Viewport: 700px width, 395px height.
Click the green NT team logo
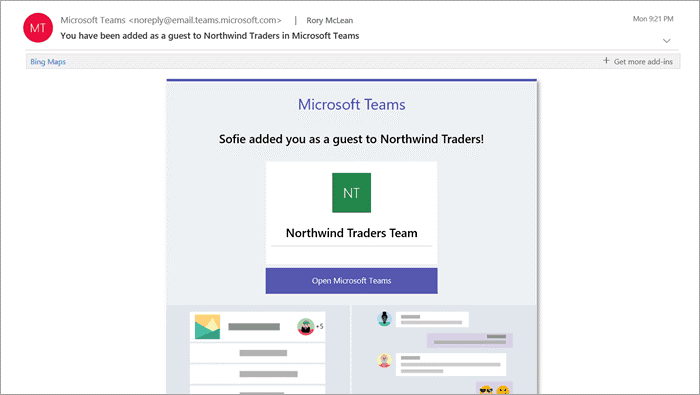click(351, 193)
